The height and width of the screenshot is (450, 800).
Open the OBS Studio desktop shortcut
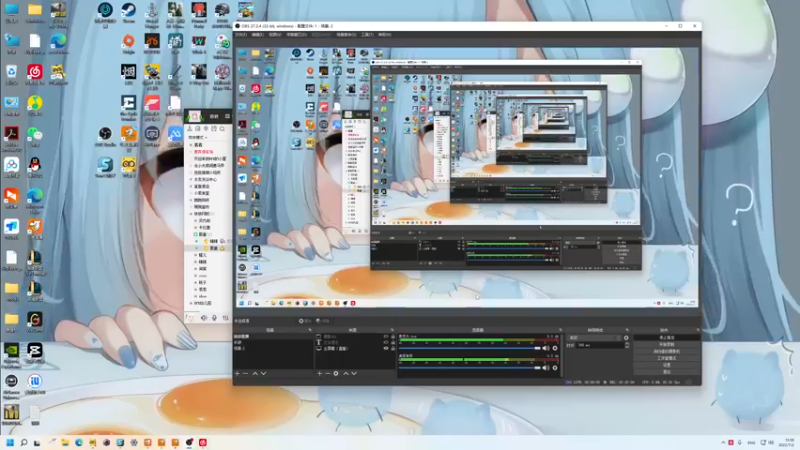(105, 136)
